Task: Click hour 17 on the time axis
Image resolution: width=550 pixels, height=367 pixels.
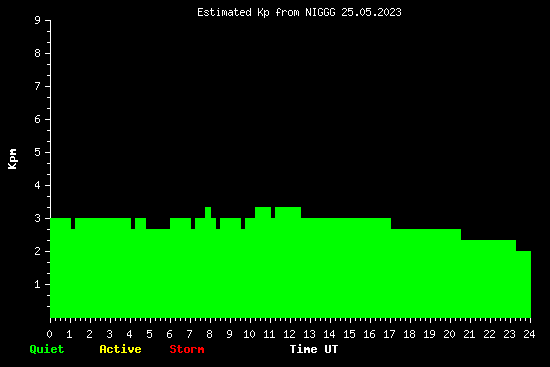Action: [x=390, y=334]
